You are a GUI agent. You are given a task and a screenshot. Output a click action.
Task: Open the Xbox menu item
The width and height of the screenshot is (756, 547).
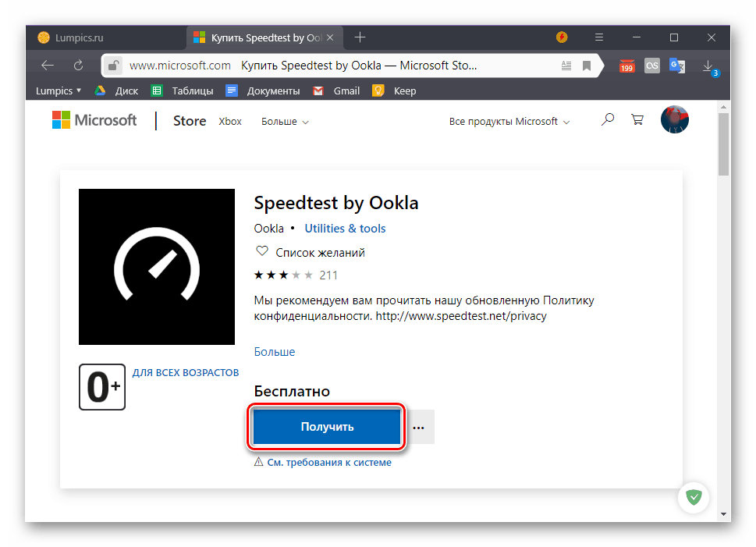coord(230,122)
